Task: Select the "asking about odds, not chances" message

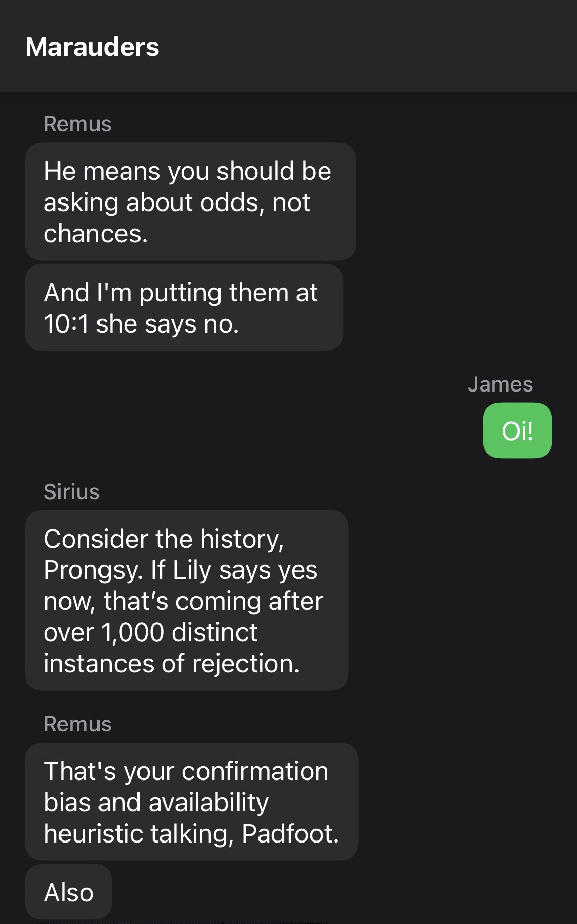Action: click(x=190, y=202)
